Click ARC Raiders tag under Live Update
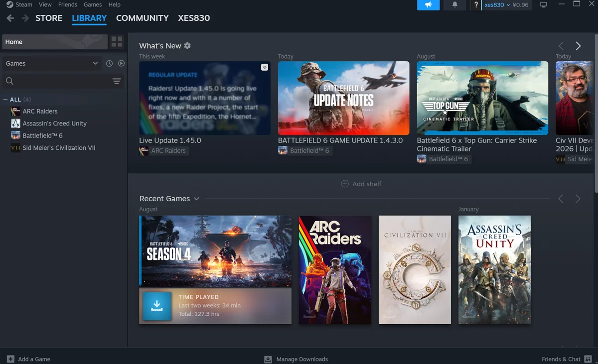Screen dimensions: 598x364 163,151
